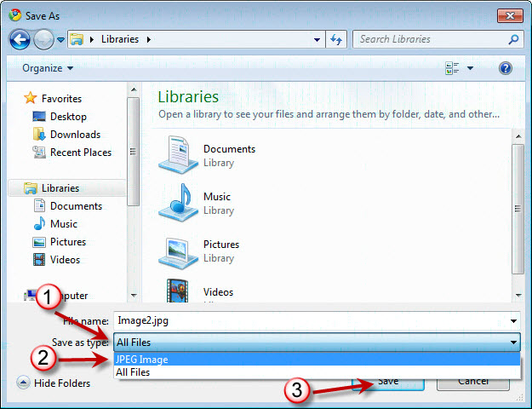The width and height of the screenshot is (532, 409).
Task: Open the Save as type dropdown
Action: [316, 343]
